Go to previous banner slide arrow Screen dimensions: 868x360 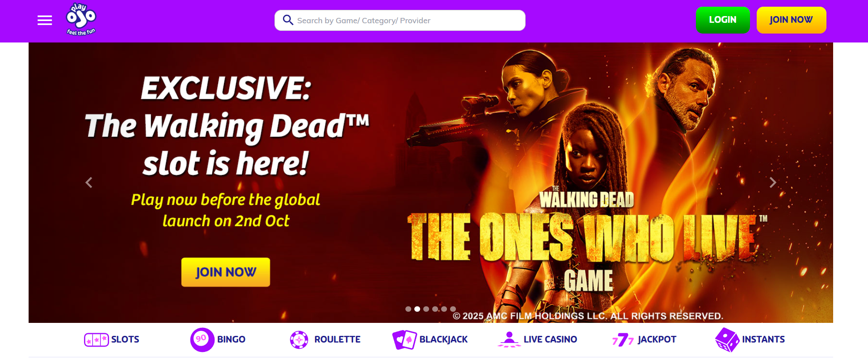(89, 182)
